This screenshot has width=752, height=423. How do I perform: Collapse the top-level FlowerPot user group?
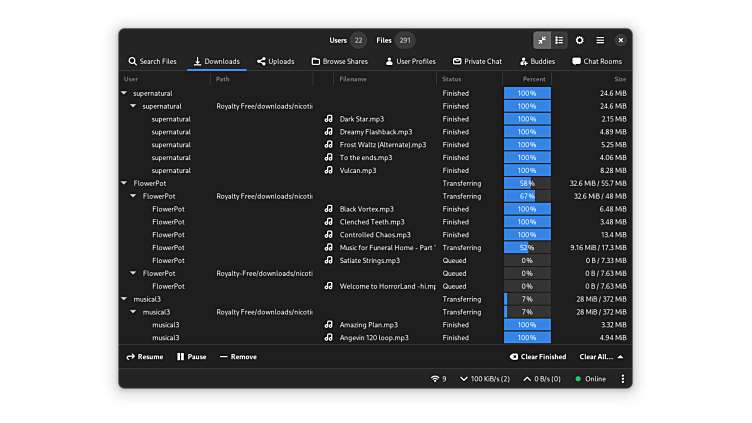(124, 183)
